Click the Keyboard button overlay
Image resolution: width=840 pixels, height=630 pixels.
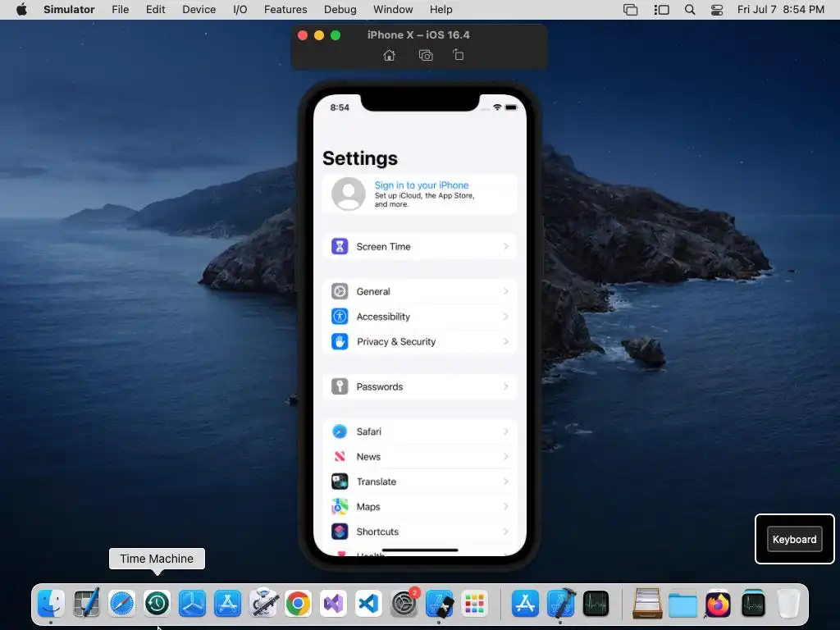[794, 540]
